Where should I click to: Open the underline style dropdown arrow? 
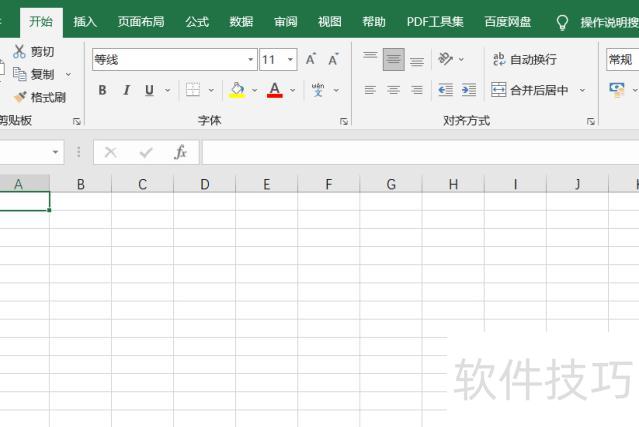tap(167, 90)
